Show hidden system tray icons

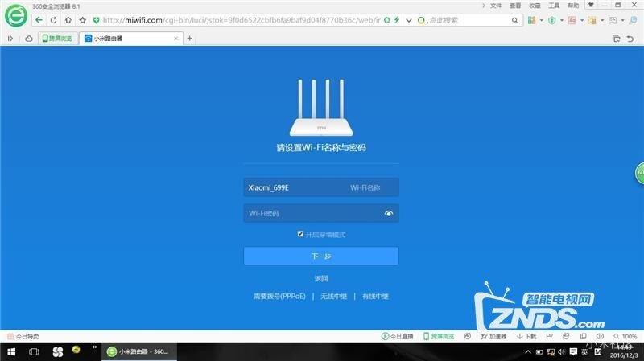pyautogui.click(x=528, y=352)
